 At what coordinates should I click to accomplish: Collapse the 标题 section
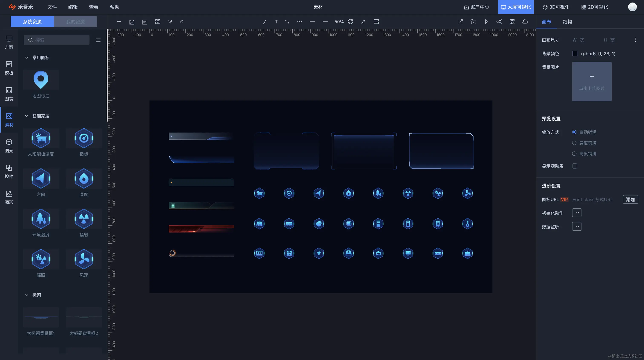pyautogui.click(x=26, y=295)
